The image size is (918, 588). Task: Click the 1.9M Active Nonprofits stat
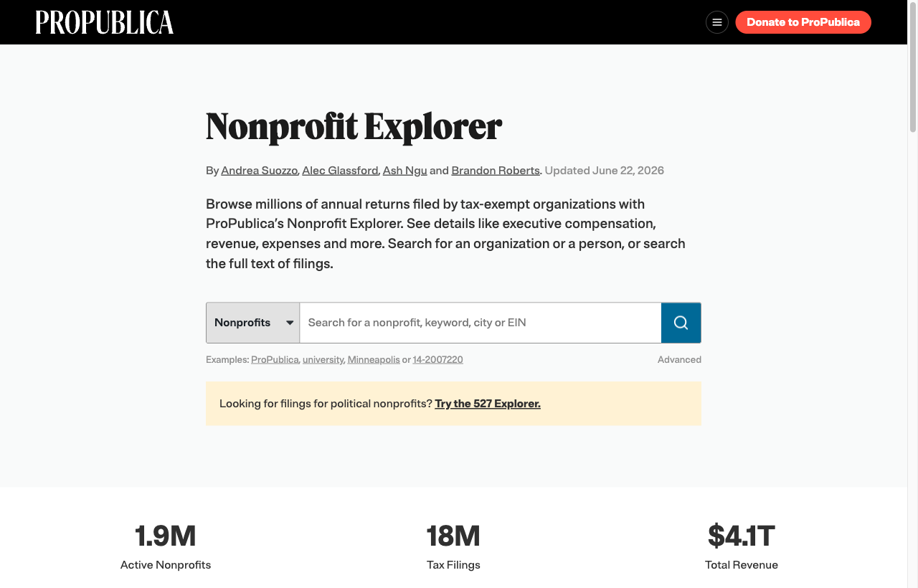(x=166, y=547)
